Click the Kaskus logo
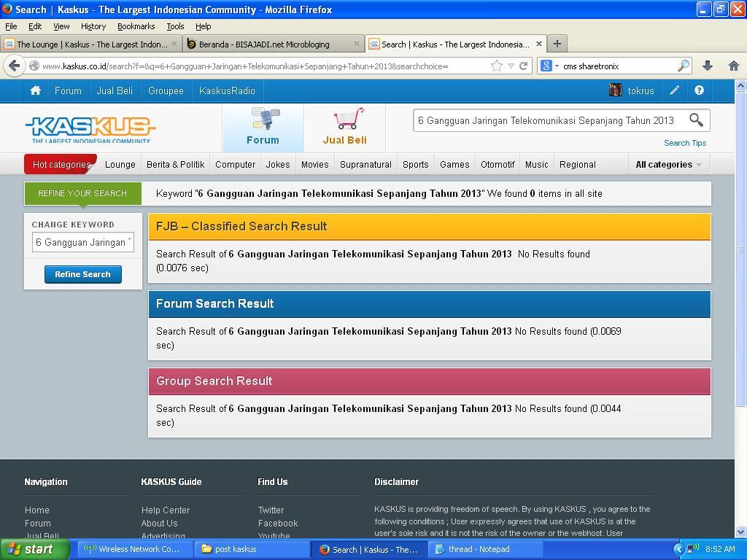 click(90, 130)
